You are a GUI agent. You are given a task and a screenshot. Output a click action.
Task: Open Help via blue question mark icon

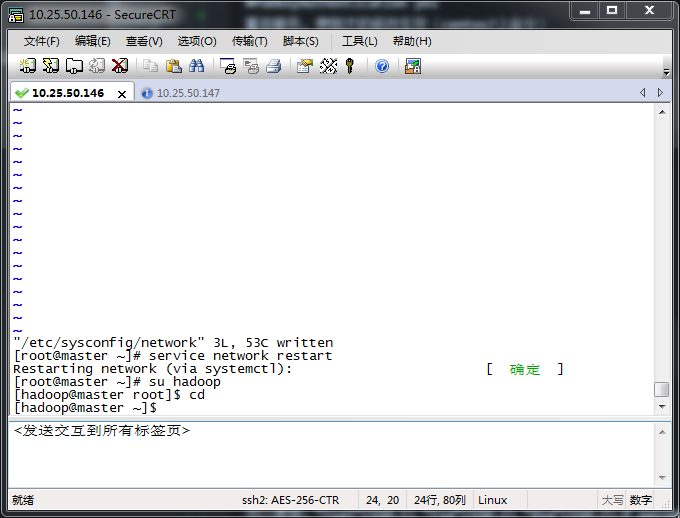(382, 66)
